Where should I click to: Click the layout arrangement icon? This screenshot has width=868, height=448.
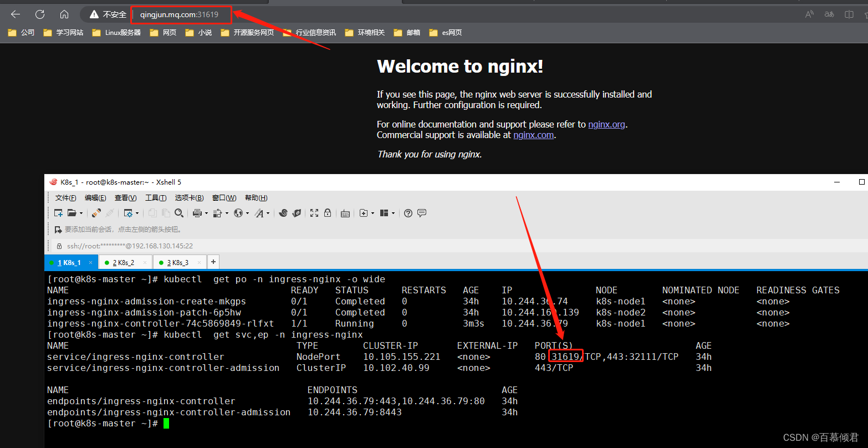pos(384,213)
